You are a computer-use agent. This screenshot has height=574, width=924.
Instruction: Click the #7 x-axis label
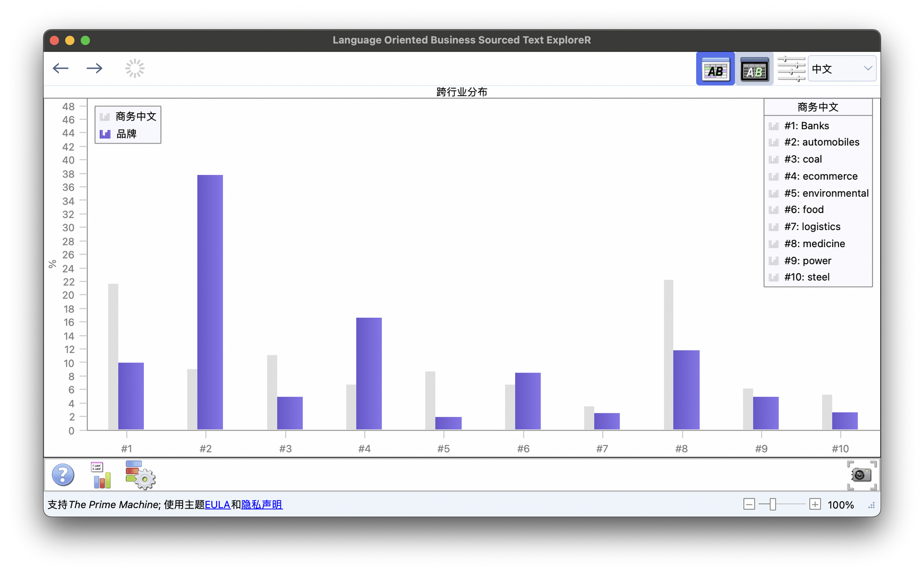(x=602, y=449)
